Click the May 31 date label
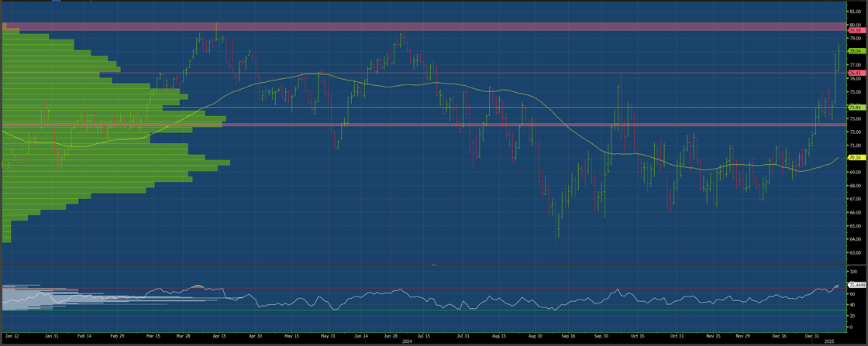The image size is (868, 346). point(328,335)
